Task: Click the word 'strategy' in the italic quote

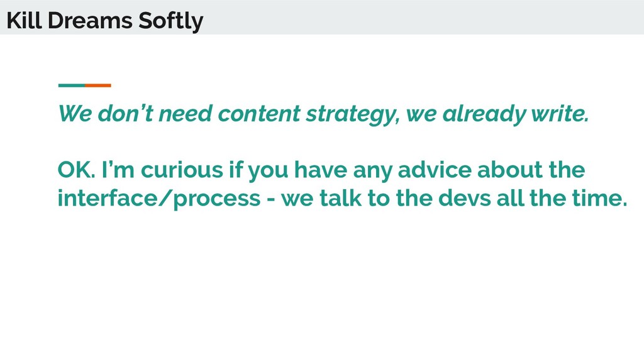Action: [x=352, y=114]
